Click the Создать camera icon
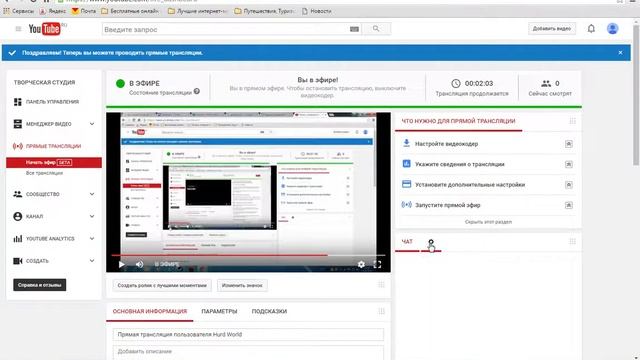This screenshot has width=640, height=360. pyautogui.click(x=18, y=261)
